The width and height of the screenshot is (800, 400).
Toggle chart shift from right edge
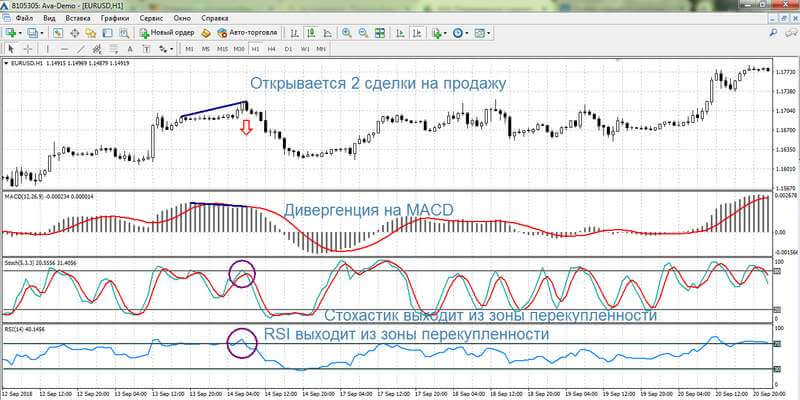(x=416, y=33)
